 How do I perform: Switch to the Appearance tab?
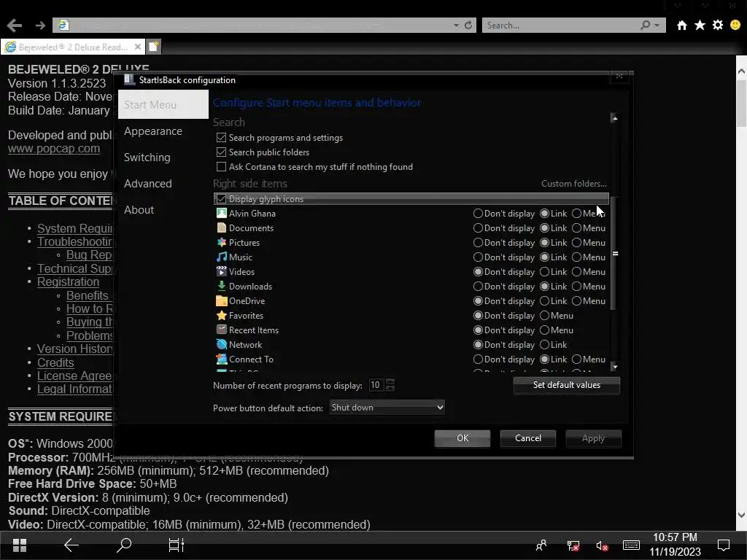click(153, 131)
